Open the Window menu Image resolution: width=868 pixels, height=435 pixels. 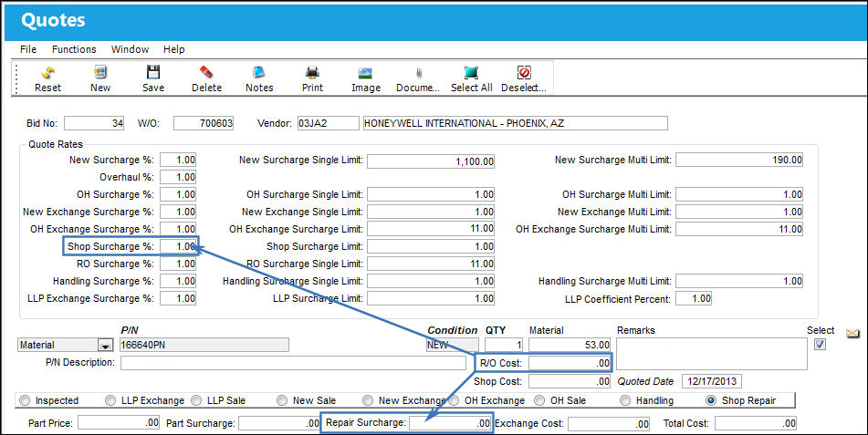(131, 49)
